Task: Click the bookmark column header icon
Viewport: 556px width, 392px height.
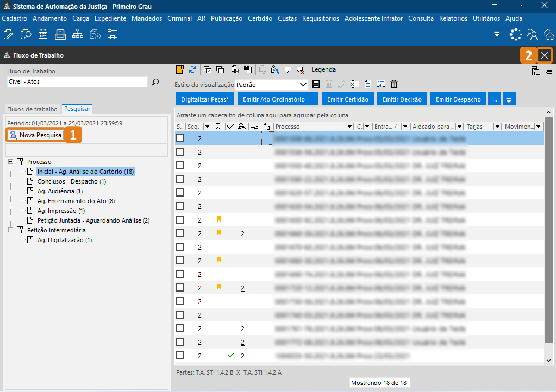Action: click(218, 127)
